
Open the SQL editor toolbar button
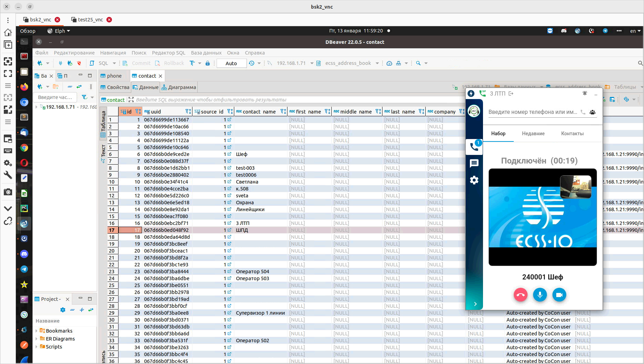[100, 63]
